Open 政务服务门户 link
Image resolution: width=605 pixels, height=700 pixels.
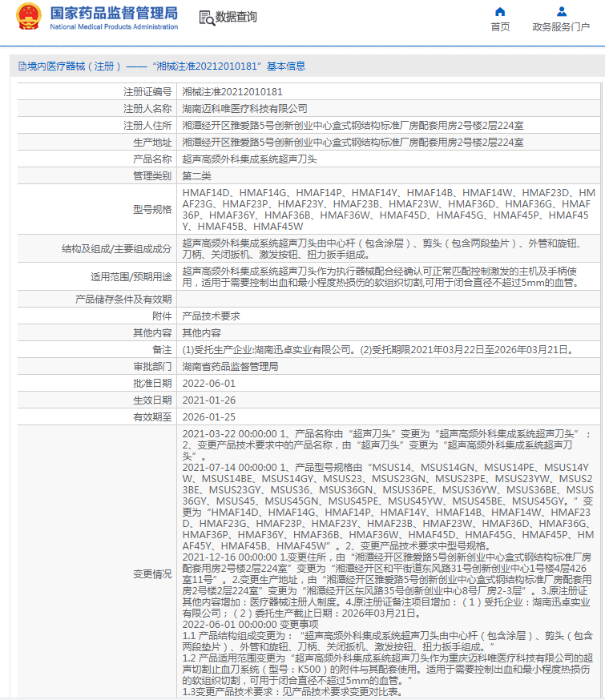click(561, 27)
